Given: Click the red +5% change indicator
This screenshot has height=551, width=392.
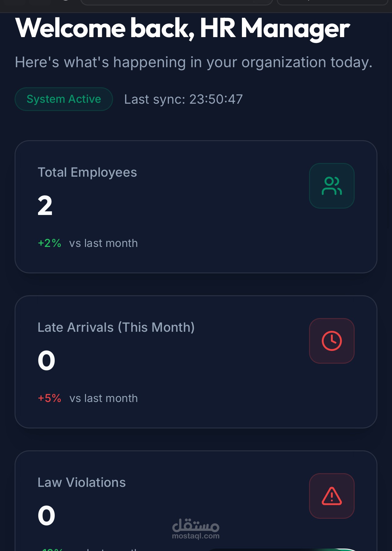Looking at the screenshot, I should pos(50,398).
